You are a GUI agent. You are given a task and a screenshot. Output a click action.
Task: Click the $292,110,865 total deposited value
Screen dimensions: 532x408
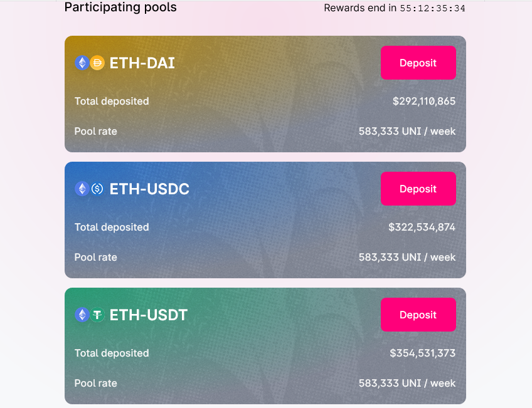coord(424,102)
